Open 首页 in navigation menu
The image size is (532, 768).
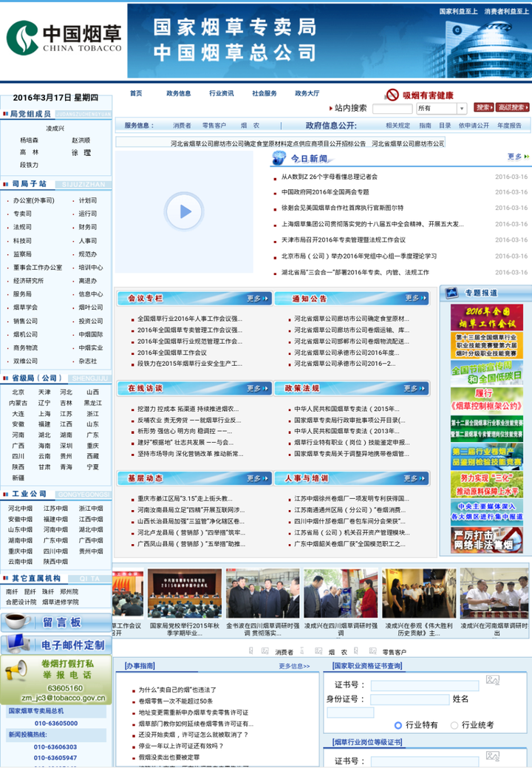(136, 93)
